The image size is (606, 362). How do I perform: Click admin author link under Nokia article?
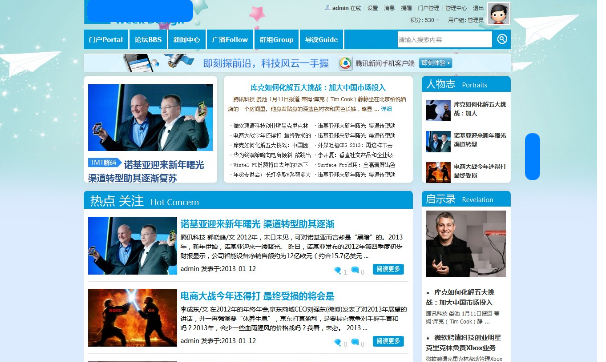pos(190,269)
